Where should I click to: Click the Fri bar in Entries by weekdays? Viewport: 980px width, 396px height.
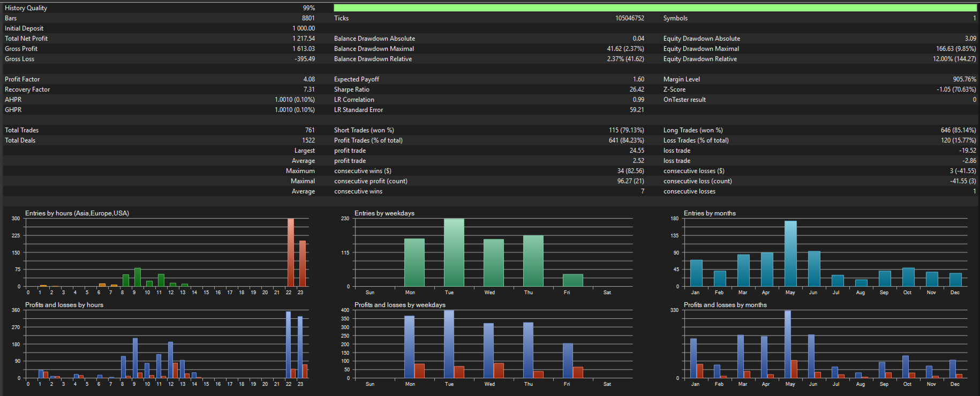(x=573, y=280)
